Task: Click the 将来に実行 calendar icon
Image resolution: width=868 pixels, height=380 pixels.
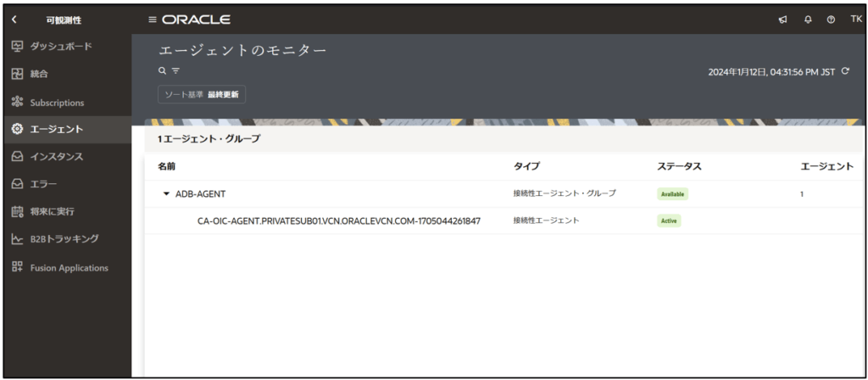Action: tap(17, 211)
